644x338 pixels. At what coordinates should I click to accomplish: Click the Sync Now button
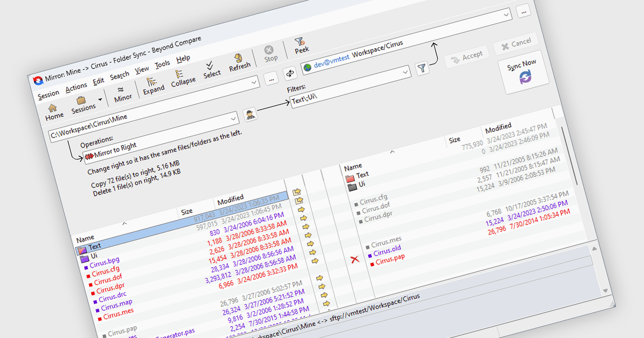pyautogui.click(x=523, y=73)
